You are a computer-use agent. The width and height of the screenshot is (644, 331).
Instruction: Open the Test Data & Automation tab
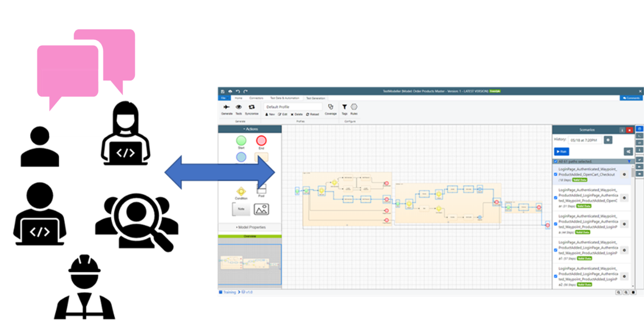[285, 98]
